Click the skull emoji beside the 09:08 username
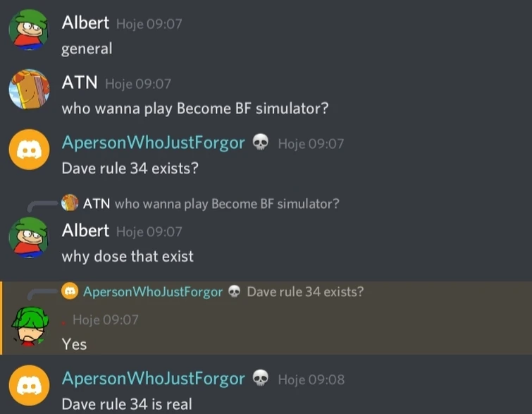This screenshot has width=532, height=414. click(261, 378)
